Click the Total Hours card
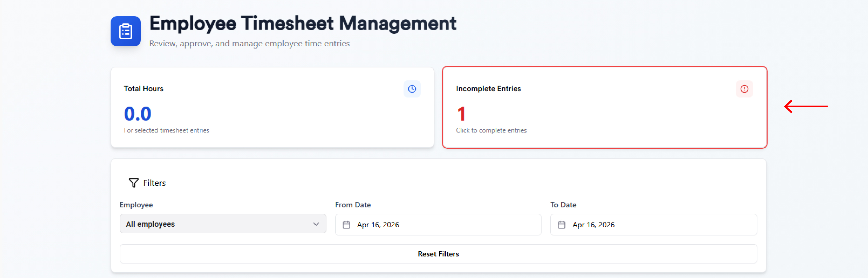Screen dimensions: 868x278 [272, 107]
